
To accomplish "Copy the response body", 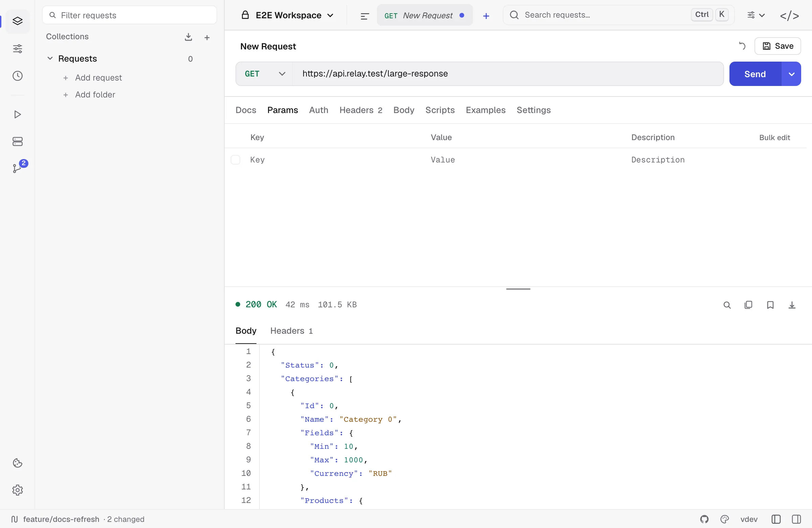I will coord(748,305).
